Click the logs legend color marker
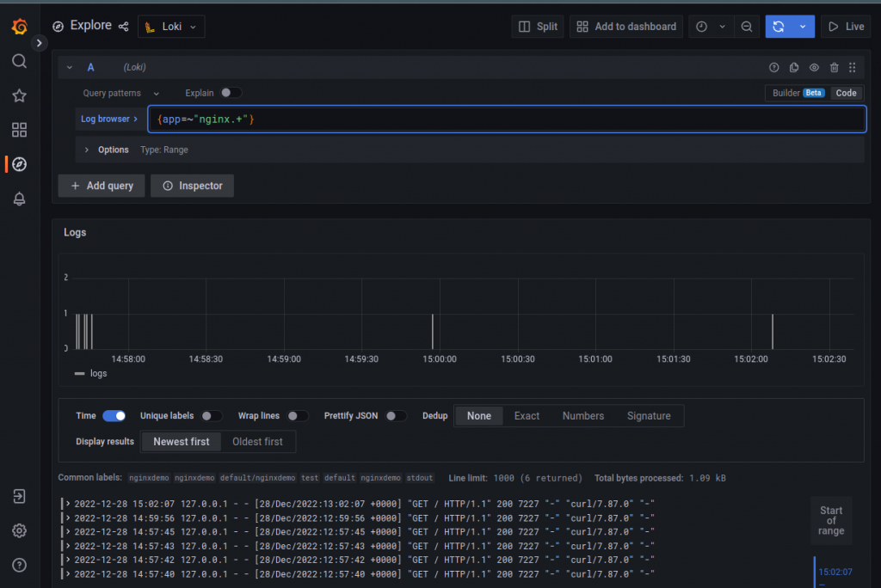Screen dimensions: 881x588 point(79,373)
